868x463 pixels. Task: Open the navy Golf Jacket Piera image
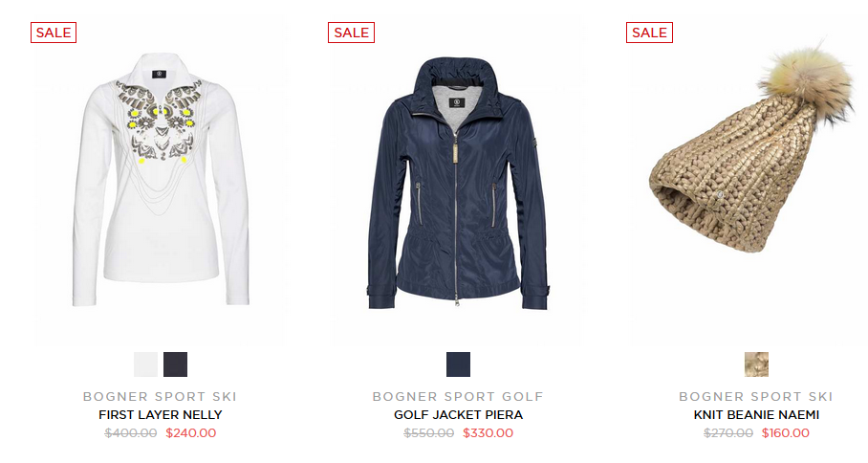[458, 180]
